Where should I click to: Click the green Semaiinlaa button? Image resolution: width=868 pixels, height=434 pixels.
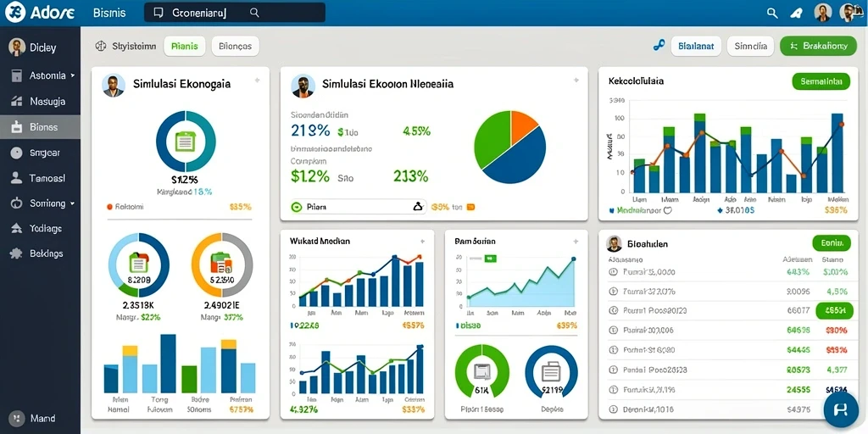tap(821, 82)
